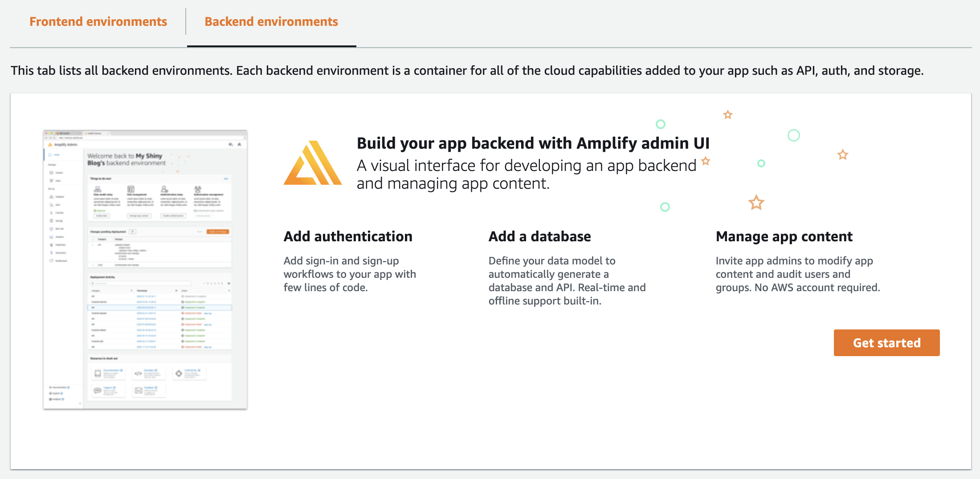Switch to the Frontend environments tab
This screenshot has width=980, height=479.
click(98, 21)
